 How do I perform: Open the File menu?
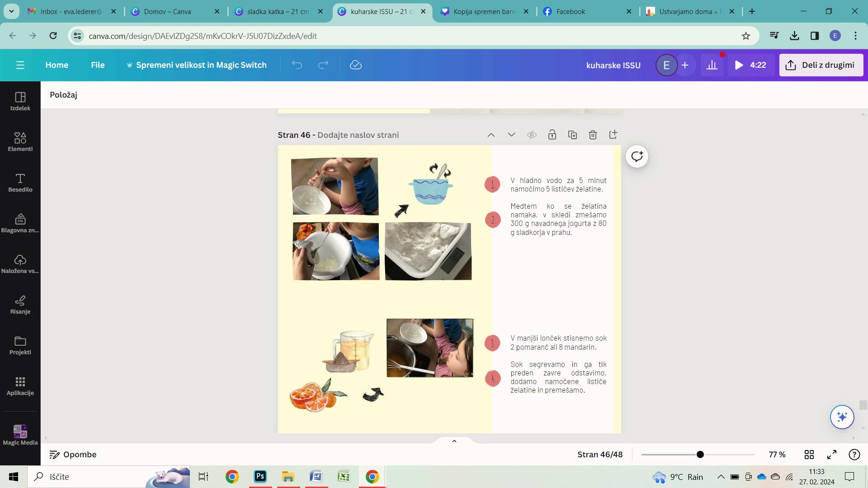pos(98,65)
